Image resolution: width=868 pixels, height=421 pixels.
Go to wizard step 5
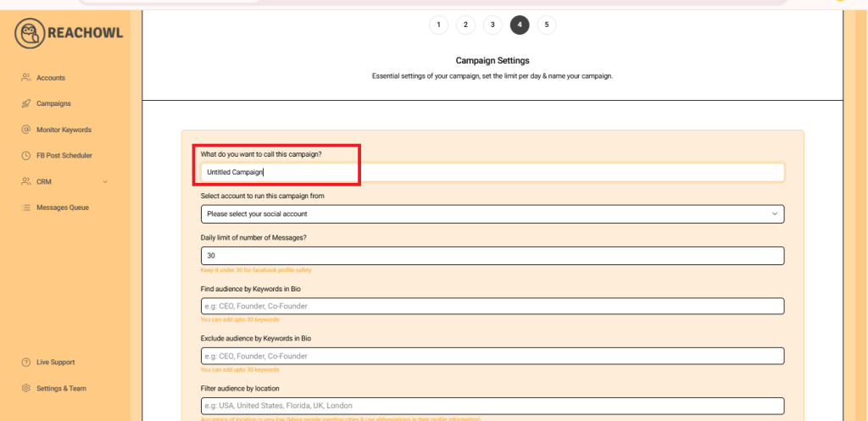click(547, 25)
